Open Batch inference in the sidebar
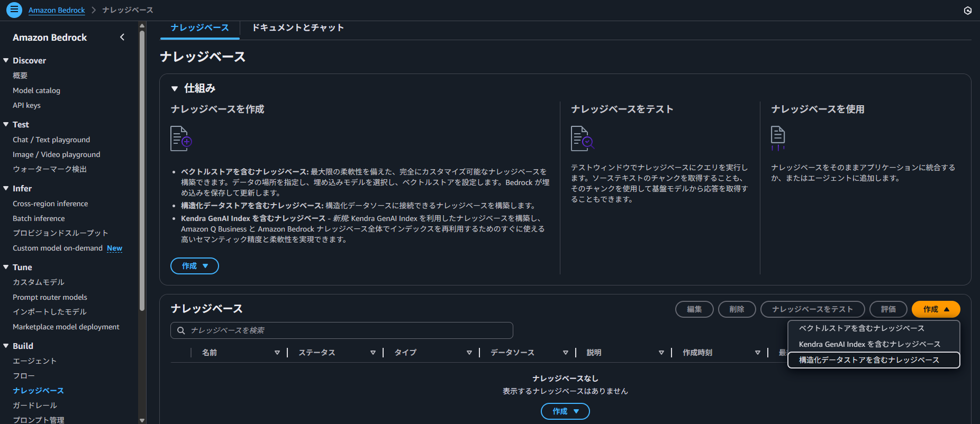Image resolution: width=980 pixels, height=424 pixels. click(x=39, y=218)
